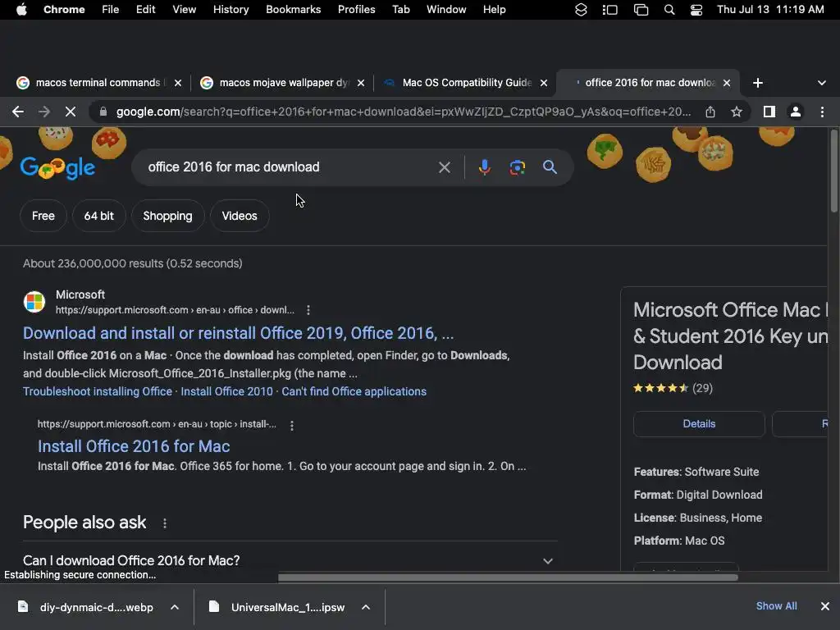Go back to the previous page
Screen dimensions: 840x630
(x=18, y=112)
